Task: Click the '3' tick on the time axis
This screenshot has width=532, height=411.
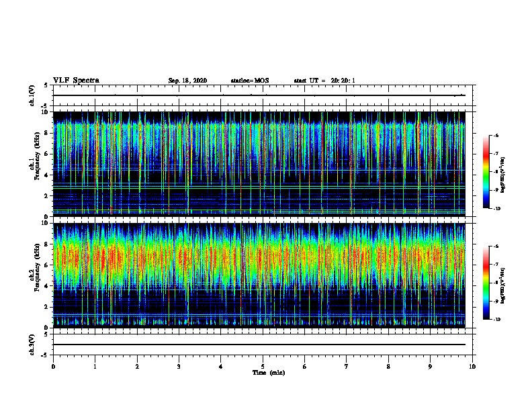Action: (x=179, y=367)
